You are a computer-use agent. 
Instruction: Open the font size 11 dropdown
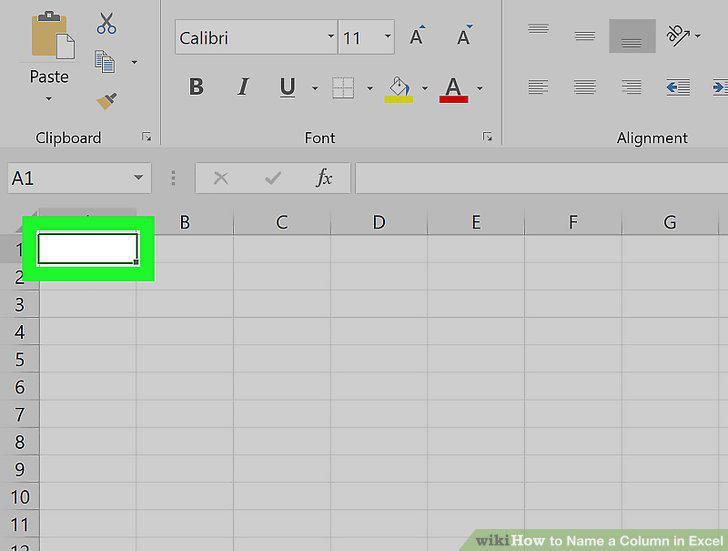pyautogui.click(x=387, y=36)
